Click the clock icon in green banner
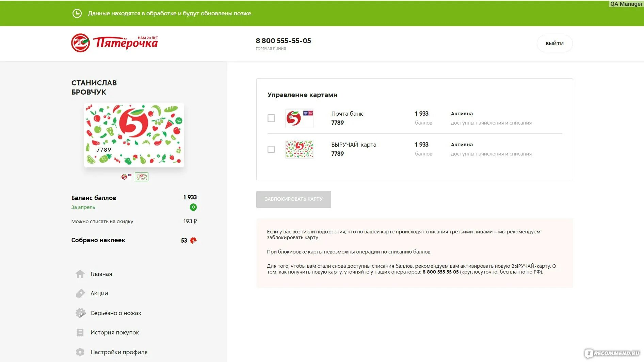 pyautogui.click(x=77, y=13)
